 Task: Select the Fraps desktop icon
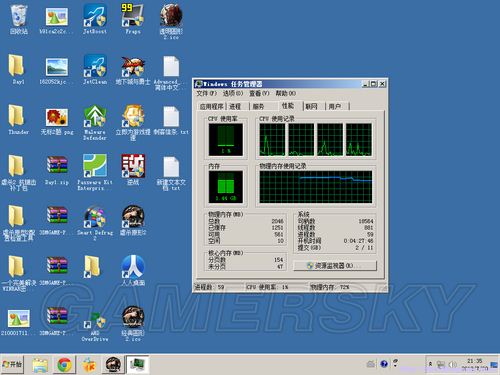tap(133, 19)
